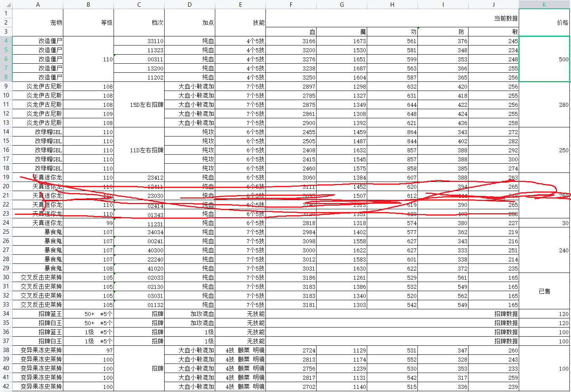Select the attack value 864 cell
The height and width of the screenshot is (392, 571).
[392, 132]
